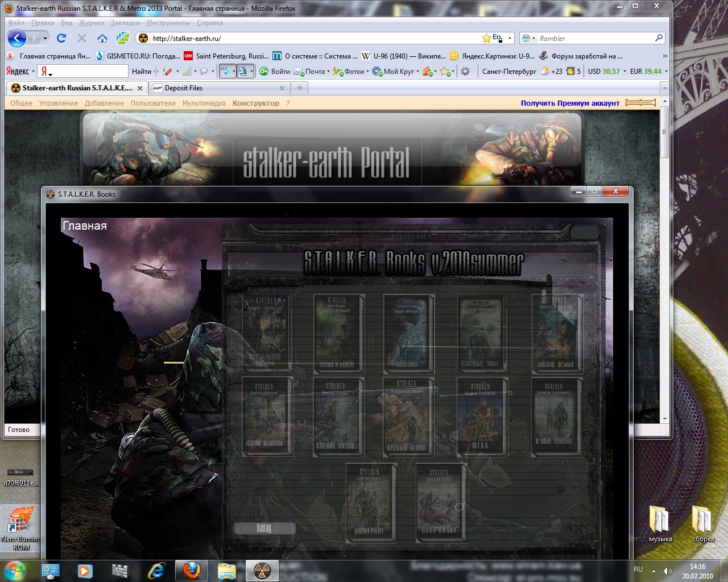The width and height of the screenshot is (728, 582).
Task: Go to the Firefox home page icon
Action: pos(102,38)
